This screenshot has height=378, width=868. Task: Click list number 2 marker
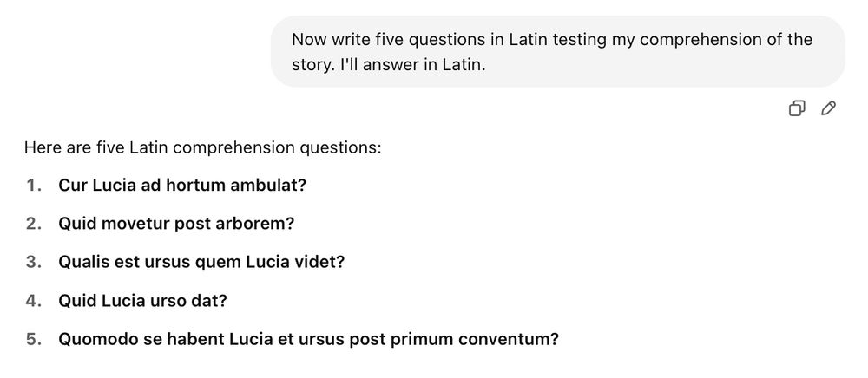coord(34,224)
